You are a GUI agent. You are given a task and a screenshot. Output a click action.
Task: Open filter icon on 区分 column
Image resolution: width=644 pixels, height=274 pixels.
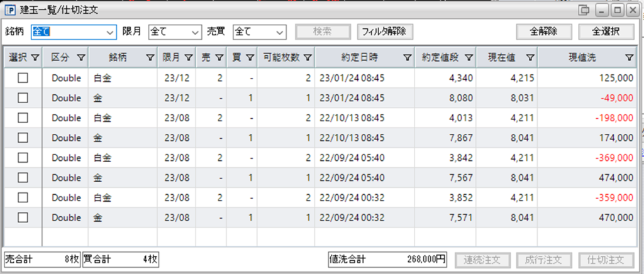pyautogui.click(x=81, y=58)
